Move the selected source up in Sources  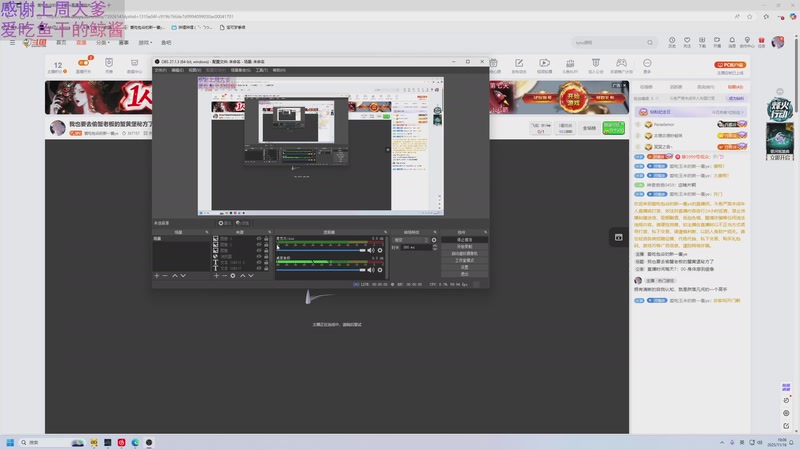[242, 276]
